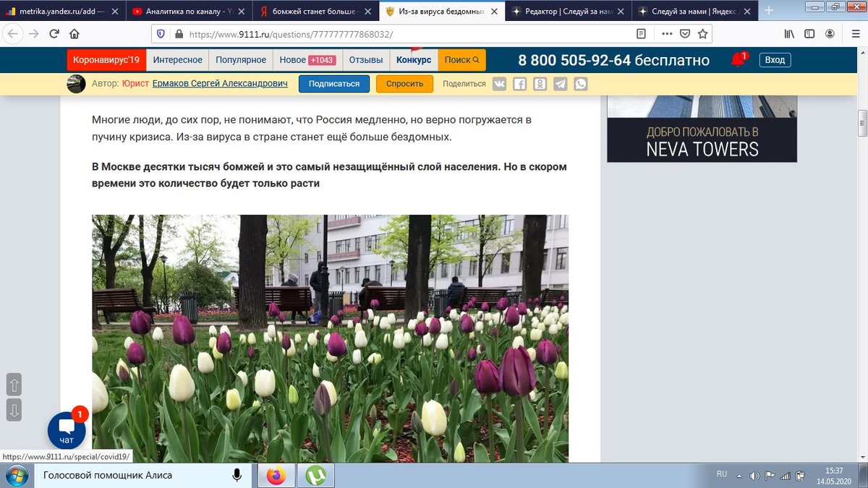
Task: Click the author's avatar picture
Action: pos(76,84)
